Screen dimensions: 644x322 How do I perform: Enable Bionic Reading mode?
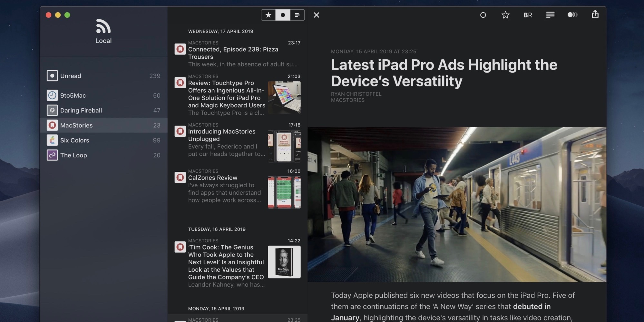tap(528, 15)
